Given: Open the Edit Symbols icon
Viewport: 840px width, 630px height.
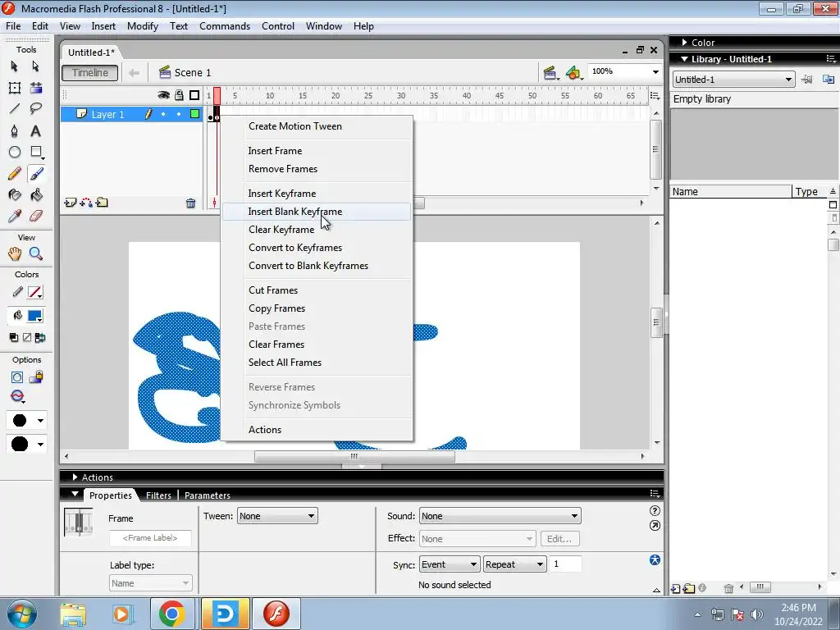Looking at the screenshot, I should click(x=573, y=73).
